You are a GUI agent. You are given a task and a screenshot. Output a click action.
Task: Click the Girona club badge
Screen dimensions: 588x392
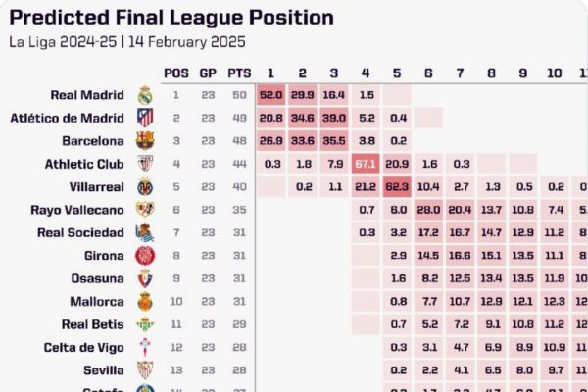145,256
